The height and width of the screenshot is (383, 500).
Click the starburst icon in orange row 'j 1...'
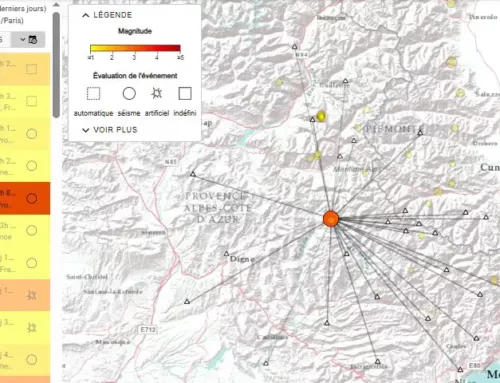[x=32, y=295]
